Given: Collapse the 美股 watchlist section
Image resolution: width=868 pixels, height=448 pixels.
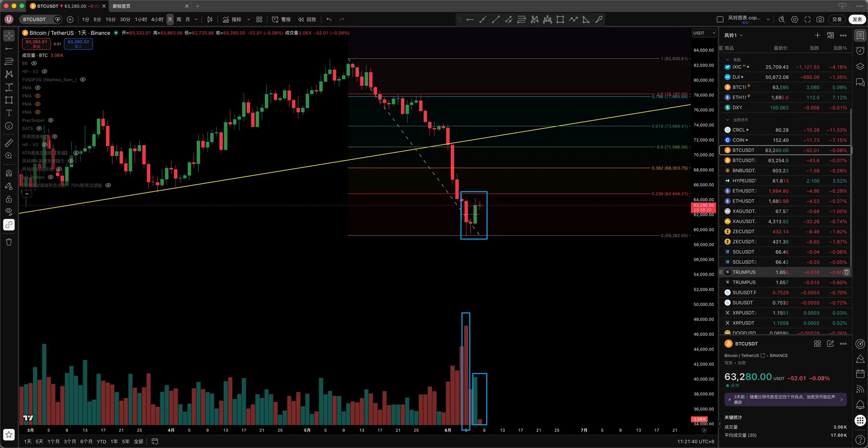Looking at the screenshot, I should click(x=727, y=60).
